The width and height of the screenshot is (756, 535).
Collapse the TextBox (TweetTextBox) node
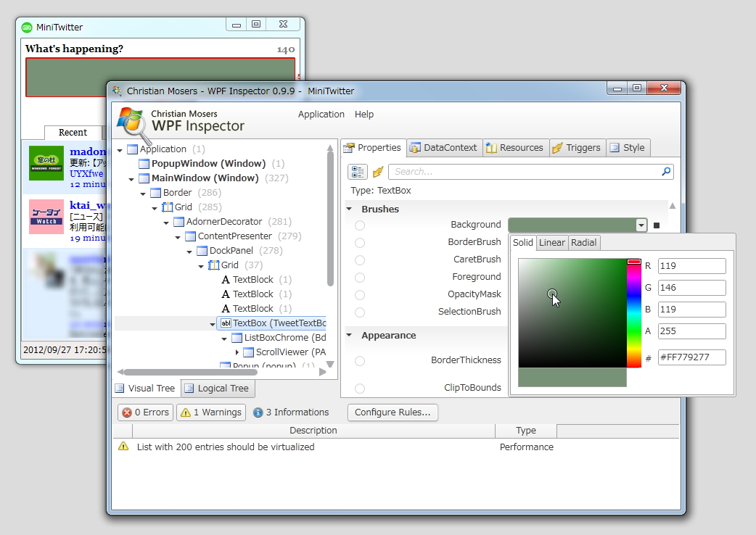tap(212, 324)
